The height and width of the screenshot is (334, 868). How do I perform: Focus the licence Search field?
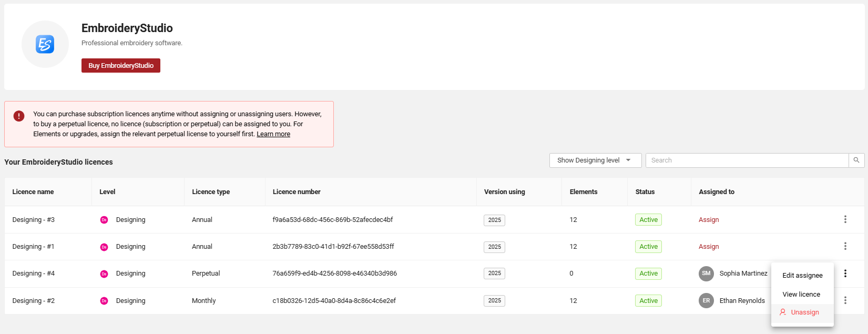(x=747, y=160)
